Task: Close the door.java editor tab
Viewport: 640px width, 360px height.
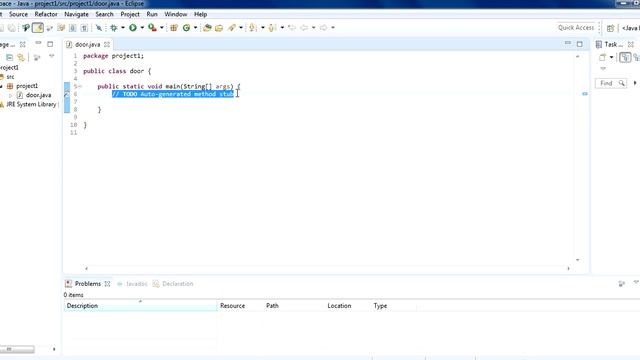Action: [107, 44]
